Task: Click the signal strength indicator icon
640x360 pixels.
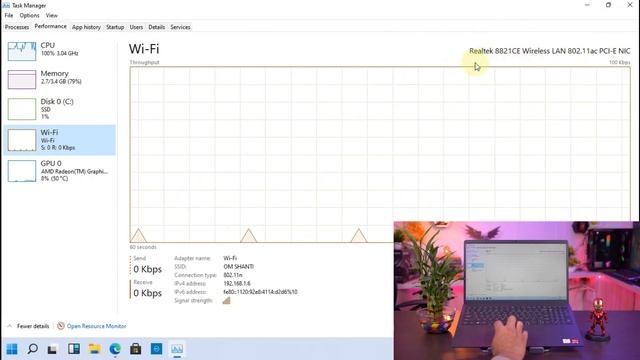Action: (226, 300)
